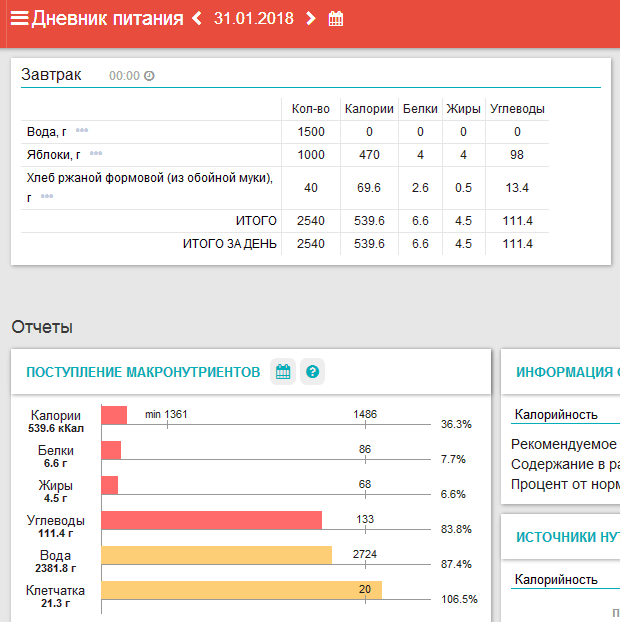Open the hamburger menu beside Дневник питания
Screen dimensions: 620x622
18,19
